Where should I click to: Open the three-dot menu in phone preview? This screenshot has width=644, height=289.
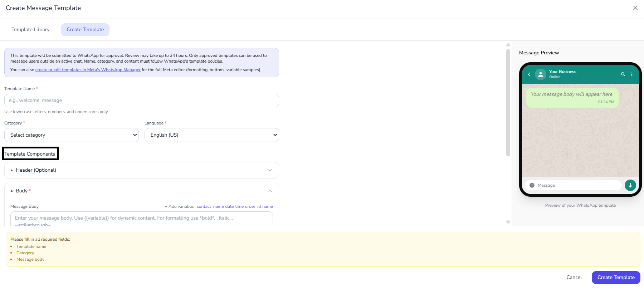632,74
